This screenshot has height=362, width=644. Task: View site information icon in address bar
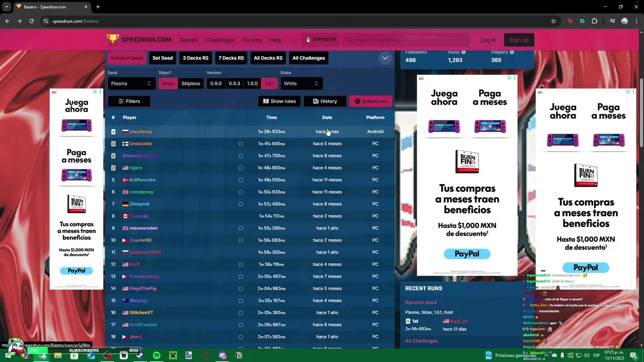pyautogui.click(x=46, y=21)
